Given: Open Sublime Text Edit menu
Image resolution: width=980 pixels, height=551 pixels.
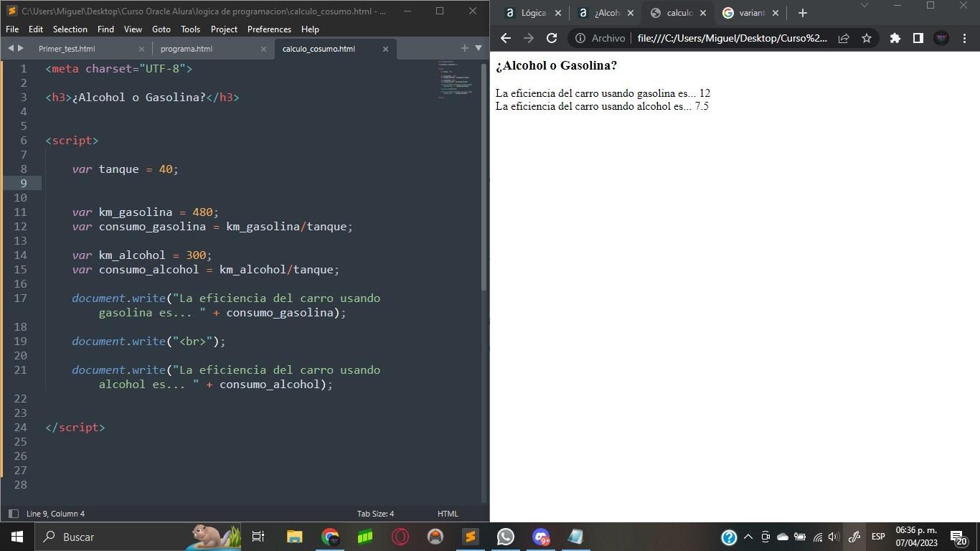Looking at the screenshot, I should pos(36,29).
